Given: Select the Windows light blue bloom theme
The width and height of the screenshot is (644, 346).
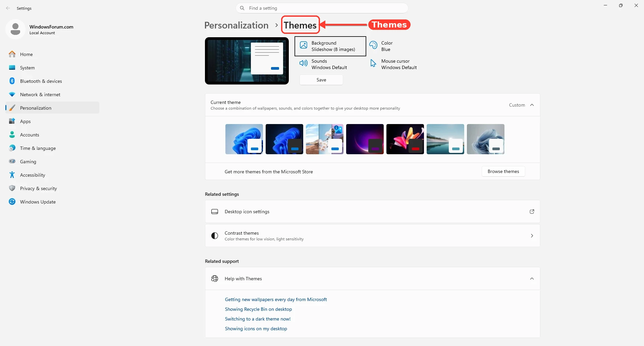Looking at the screenshot, I should click(x=244, y=139).
